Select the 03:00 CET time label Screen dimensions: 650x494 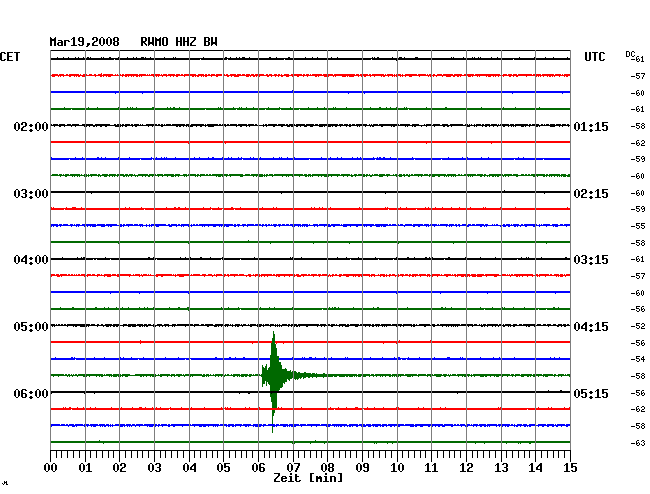[x=31, y=194]
